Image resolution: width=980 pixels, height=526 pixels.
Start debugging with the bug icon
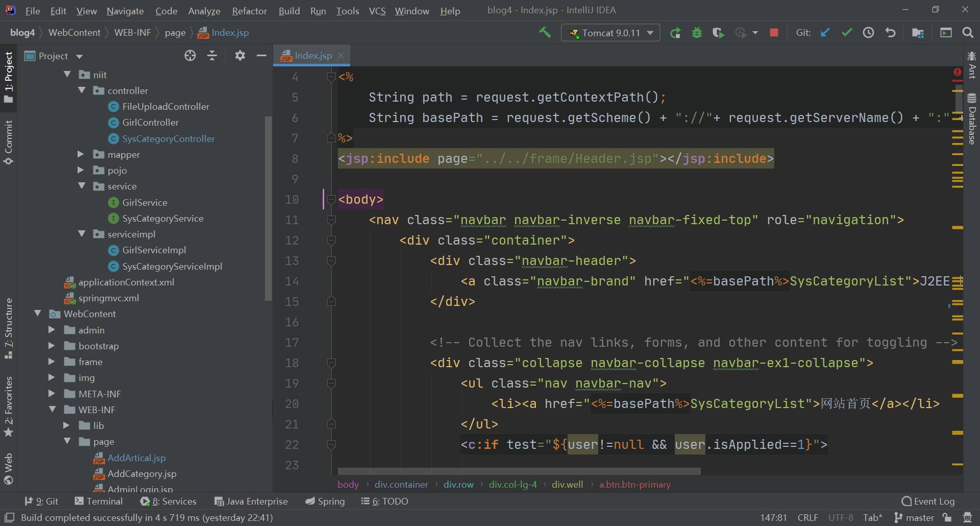pos(697,33)
